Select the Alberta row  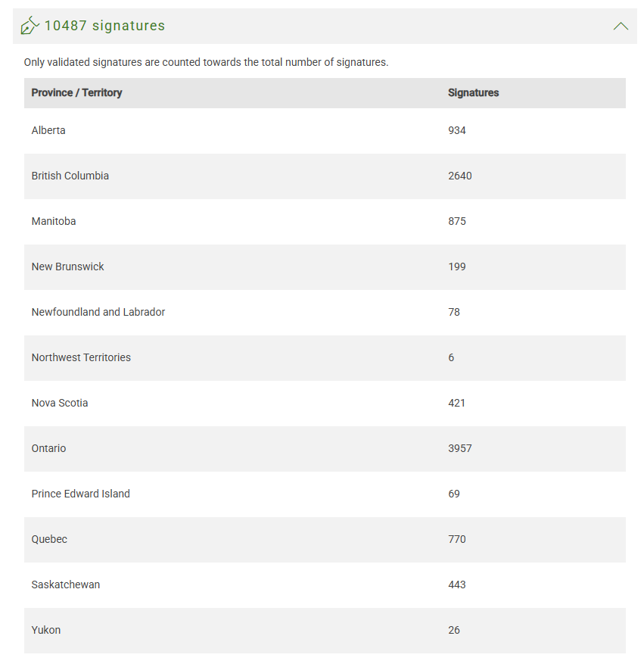pyautogui.click(x=48, y=130)
